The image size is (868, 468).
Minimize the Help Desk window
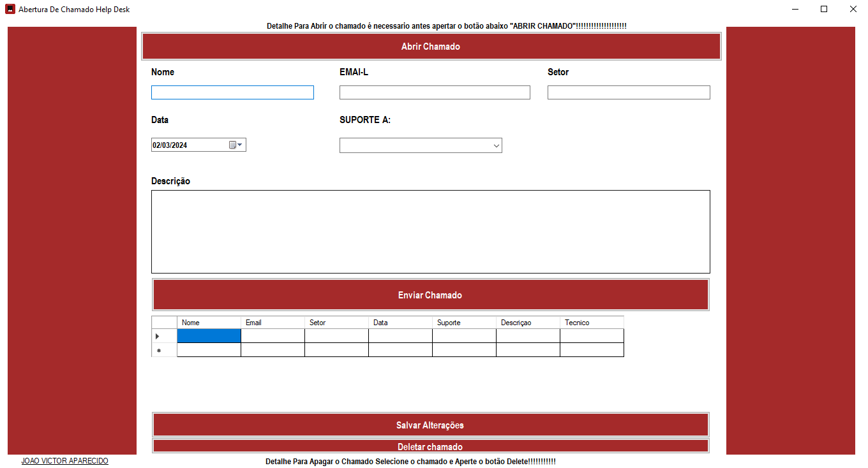[796, 10]
